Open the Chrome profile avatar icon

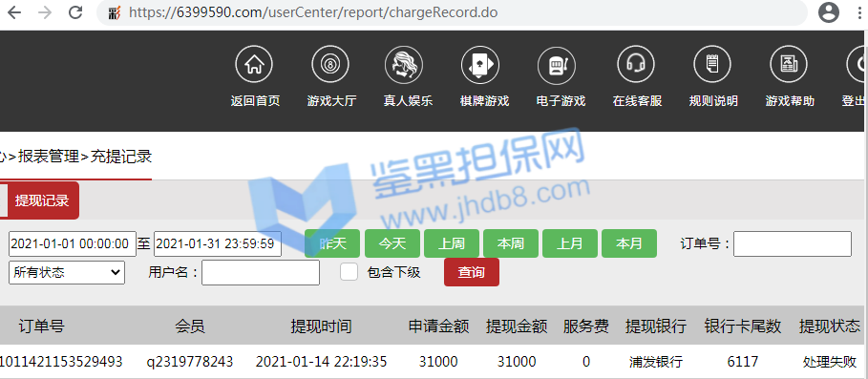pyautogui.click(x=828, y=12)
